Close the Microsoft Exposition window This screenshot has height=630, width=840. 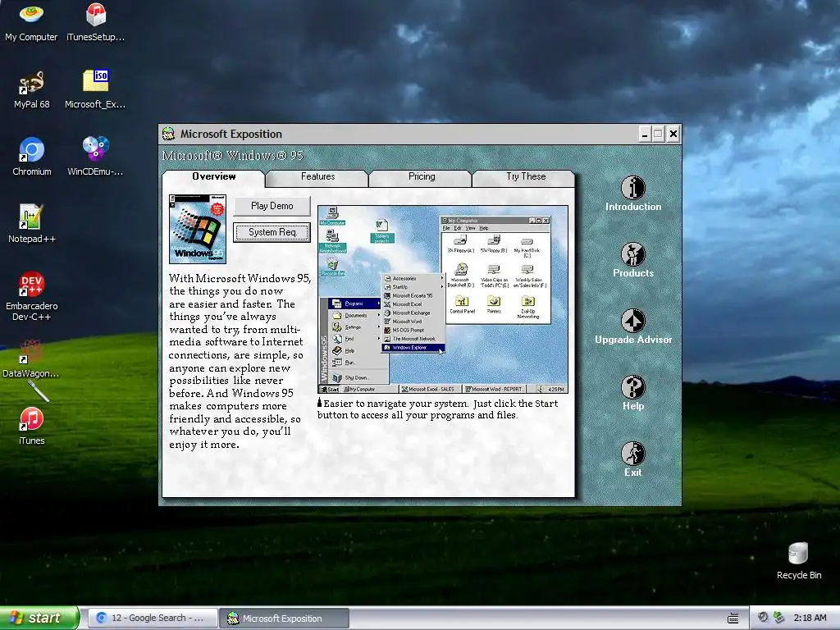coord(673,134)
